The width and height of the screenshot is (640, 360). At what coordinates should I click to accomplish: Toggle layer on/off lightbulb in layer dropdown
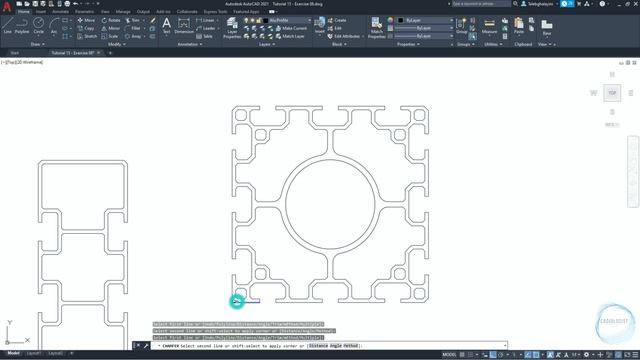pyautogui.click(x=246, y=20)
